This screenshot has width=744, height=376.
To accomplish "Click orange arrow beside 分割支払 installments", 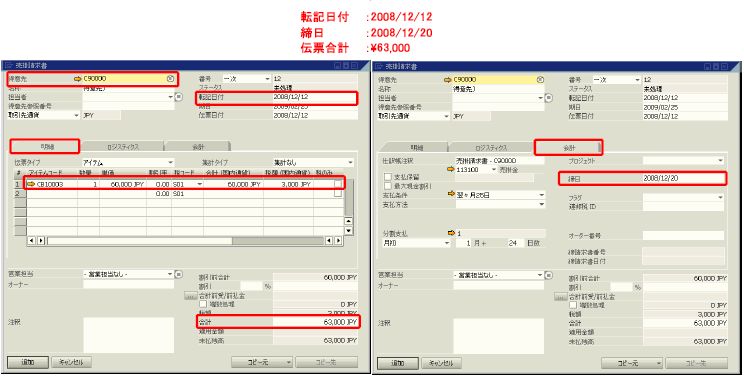I will (x=451, y=234).
